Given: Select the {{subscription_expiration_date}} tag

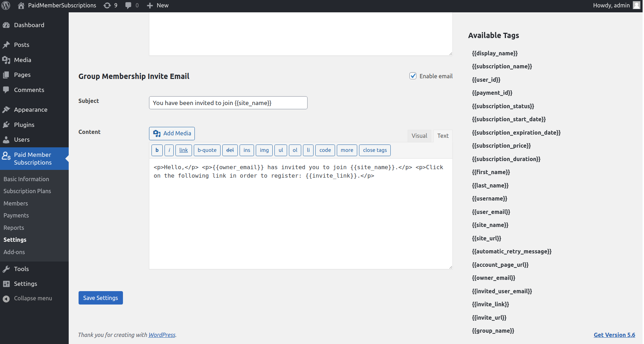Looking at the screenshot, I should [x=516, y=133].
